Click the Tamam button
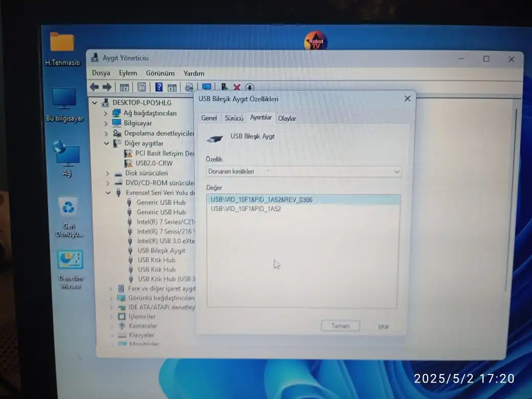The image size is (532, 399). [340, 326]
